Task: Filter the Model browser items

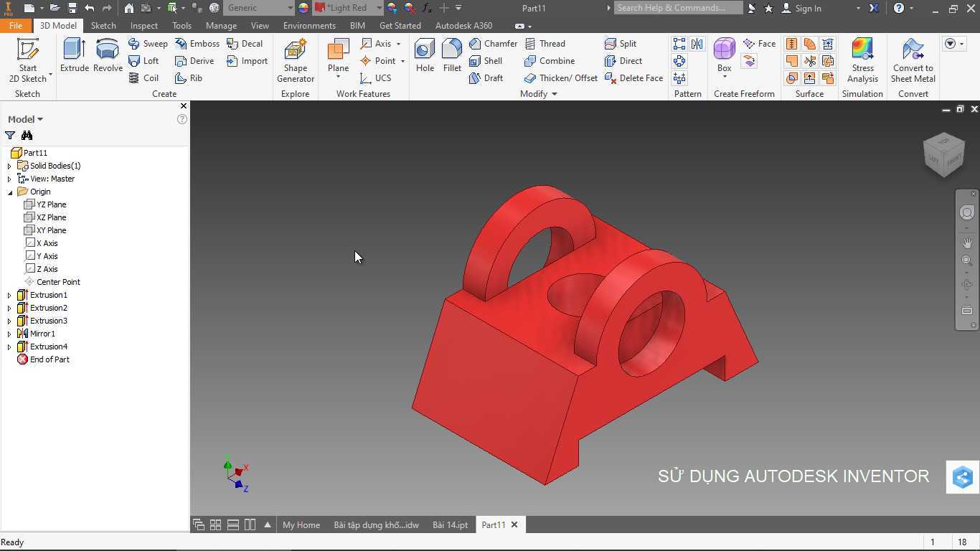Action: [10, 135]
